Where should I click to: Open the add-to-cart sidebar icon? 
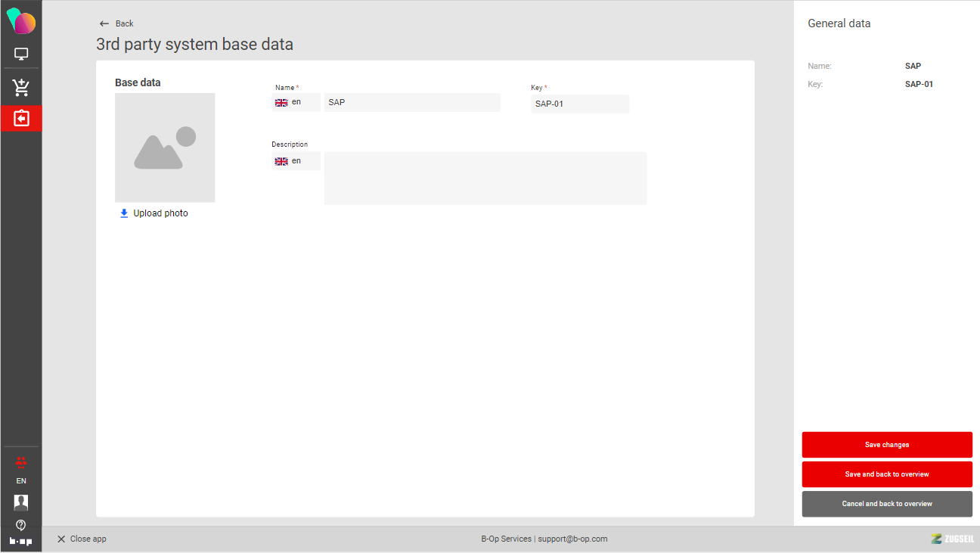pos(21,88)
